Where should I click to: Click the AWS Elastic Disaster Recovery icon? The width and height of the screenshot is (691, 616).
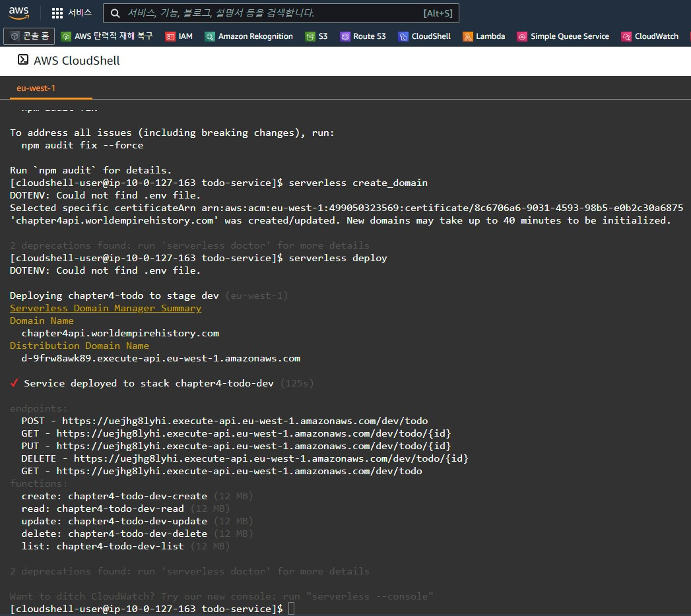click(66, 36)
